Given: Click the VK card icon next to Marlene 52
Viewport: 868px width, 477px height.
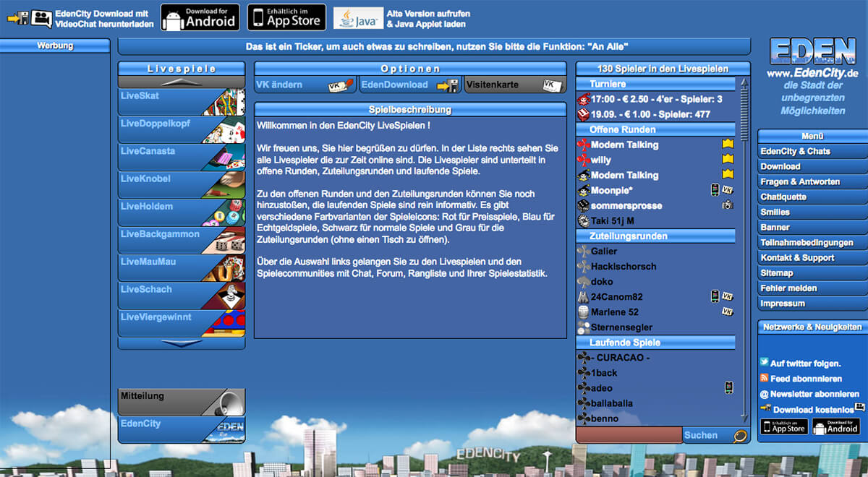Looking at the screenshot, I should (728, 311).
